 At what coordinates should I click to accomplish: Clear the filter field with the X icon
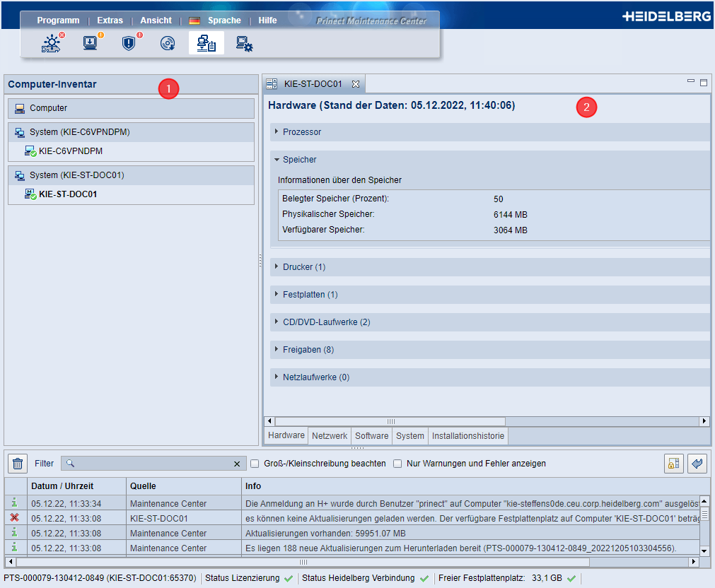point(237,464)
